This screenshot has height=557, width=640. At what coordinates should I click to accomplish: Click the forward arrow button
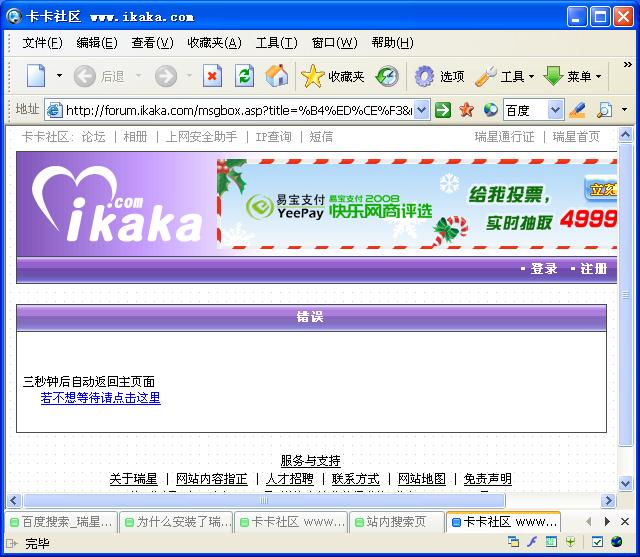(x=166, y=76)
